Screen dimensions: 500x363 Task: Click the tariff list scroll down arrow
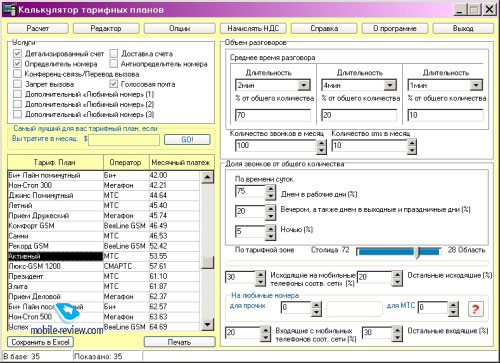208,324
